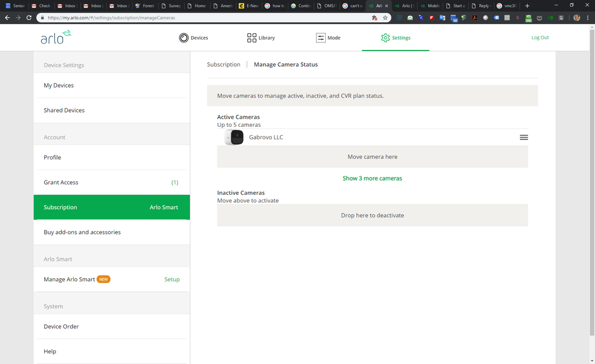
Task: Switch to the Senior browser tab
Action: tap(15, 6)
